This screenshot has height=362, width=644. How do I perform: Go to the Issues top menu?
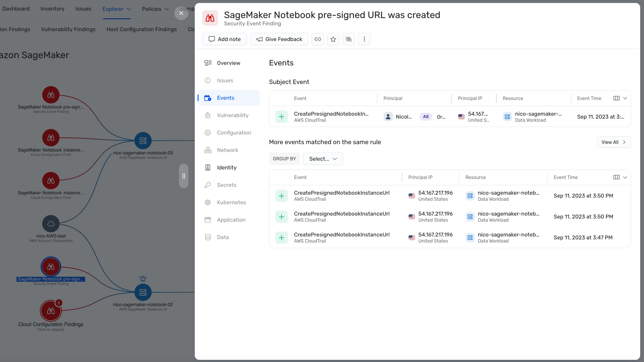click(83, 9)
